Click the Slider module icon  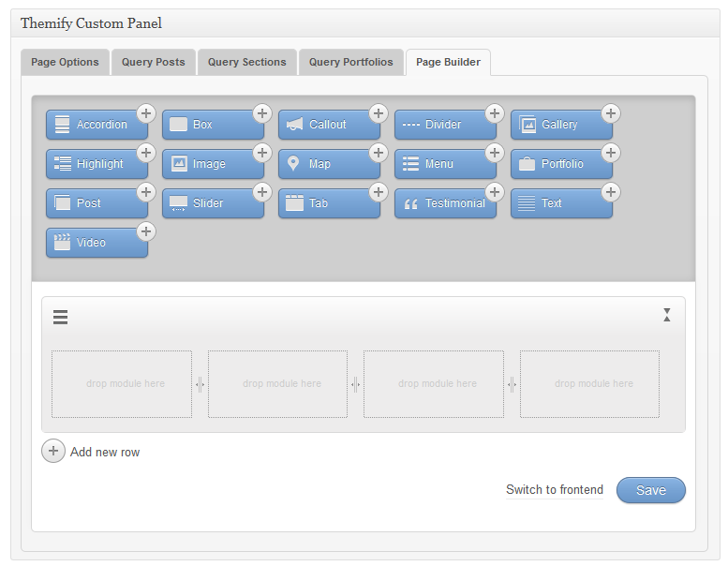coord(178,203)
